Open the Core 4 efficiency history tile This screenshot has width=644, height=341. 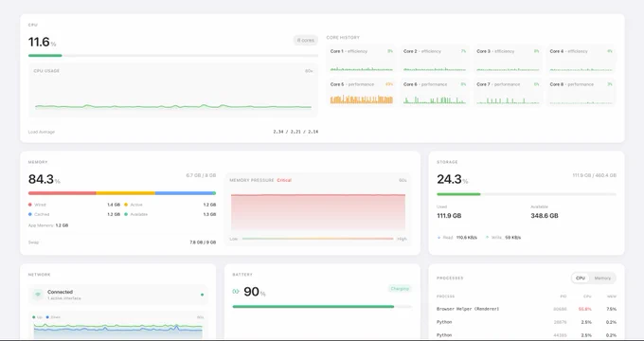tap(581, 60)
